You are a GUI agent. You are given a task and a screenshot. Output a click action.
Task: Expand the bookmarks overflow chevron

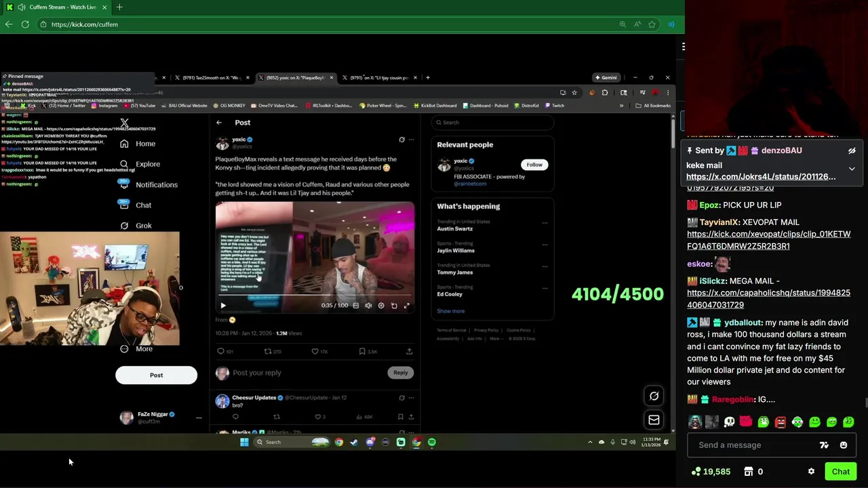pos(621,106)
